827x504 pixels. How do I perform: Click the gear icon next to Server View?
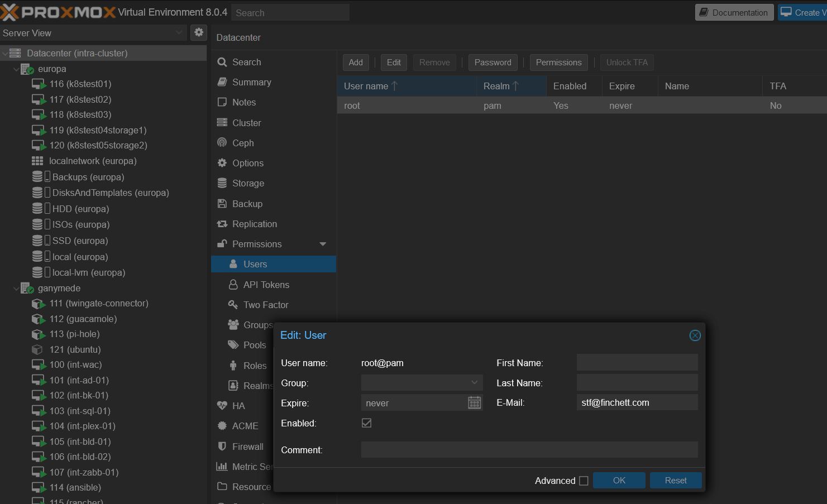(199, 33)
